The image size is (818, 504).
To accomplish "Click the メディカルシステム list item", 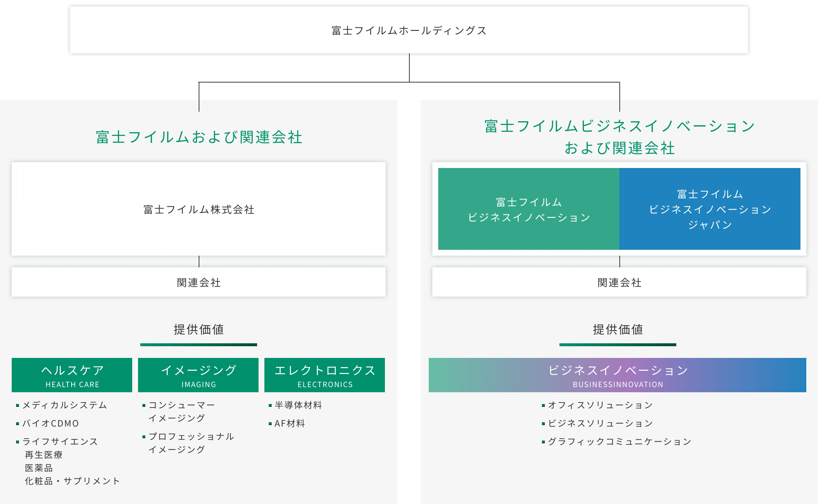I will coord(65,405).
